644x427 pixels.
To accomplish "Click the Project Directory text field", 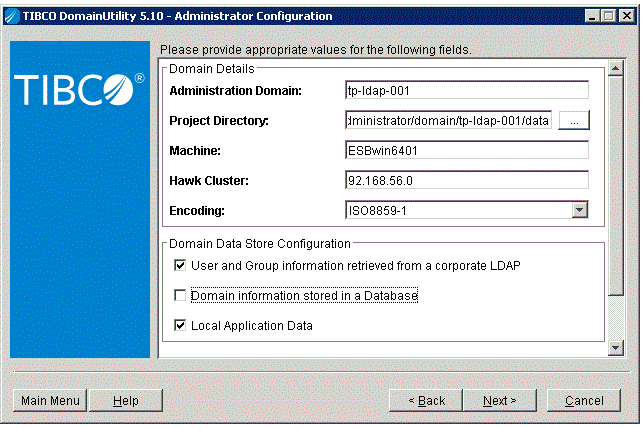I will (448, 120).
